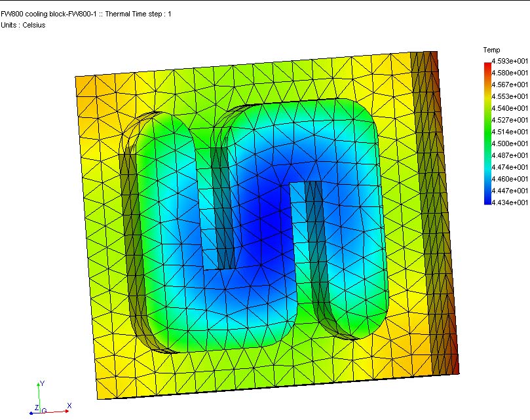Screen dimensions: 530x420
Task: Click the blue end of the Temp color bar
Action: coord(487,200)
